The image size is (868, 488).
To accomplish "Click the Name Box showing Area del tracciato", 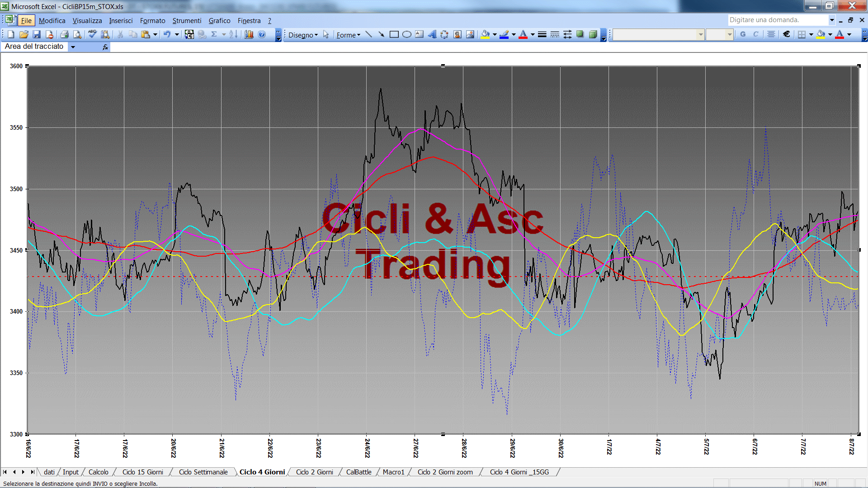I will pyautogui.click(x=34, y=47).
